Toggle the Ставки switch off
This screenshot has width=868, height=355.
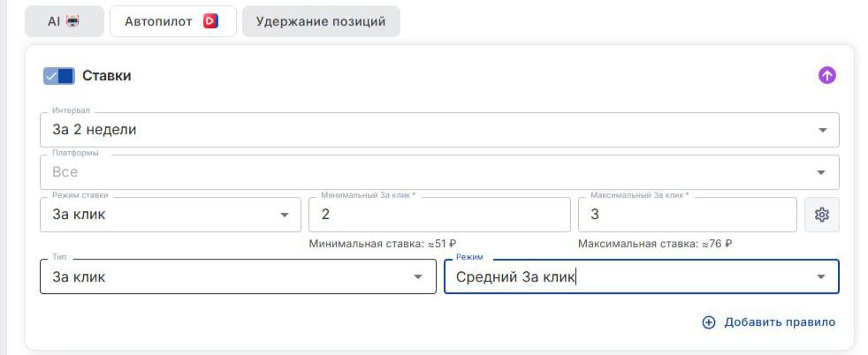tap(58, 76)
